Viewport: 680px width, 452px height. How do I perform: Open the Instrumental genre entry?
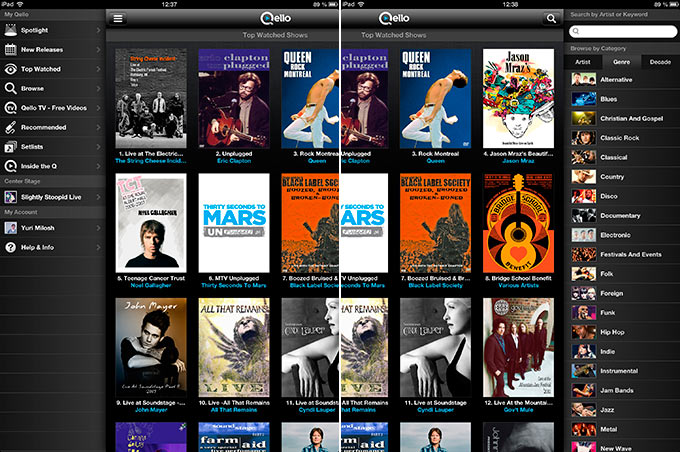[x=622, y=371]
